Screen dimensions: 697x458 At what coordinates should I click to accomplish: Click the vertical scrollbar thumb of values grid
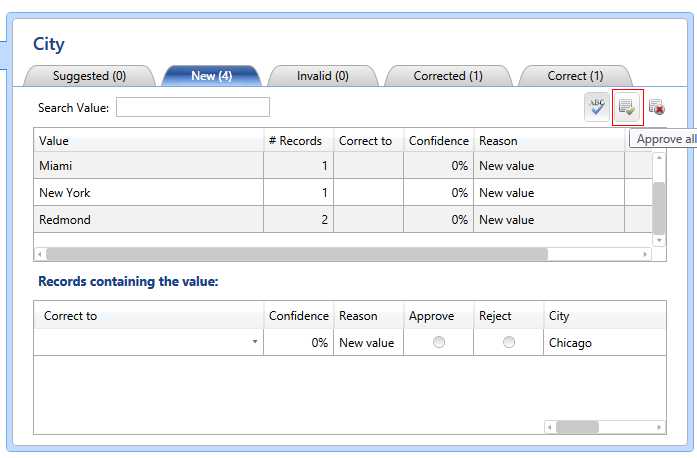click(x=659, y=208)
